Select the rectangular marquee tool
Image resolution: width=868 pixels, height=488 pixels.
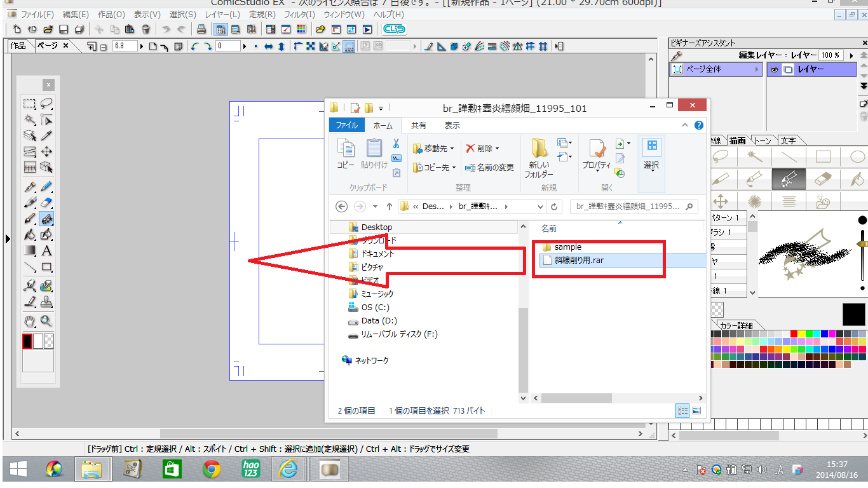[30, 104]
